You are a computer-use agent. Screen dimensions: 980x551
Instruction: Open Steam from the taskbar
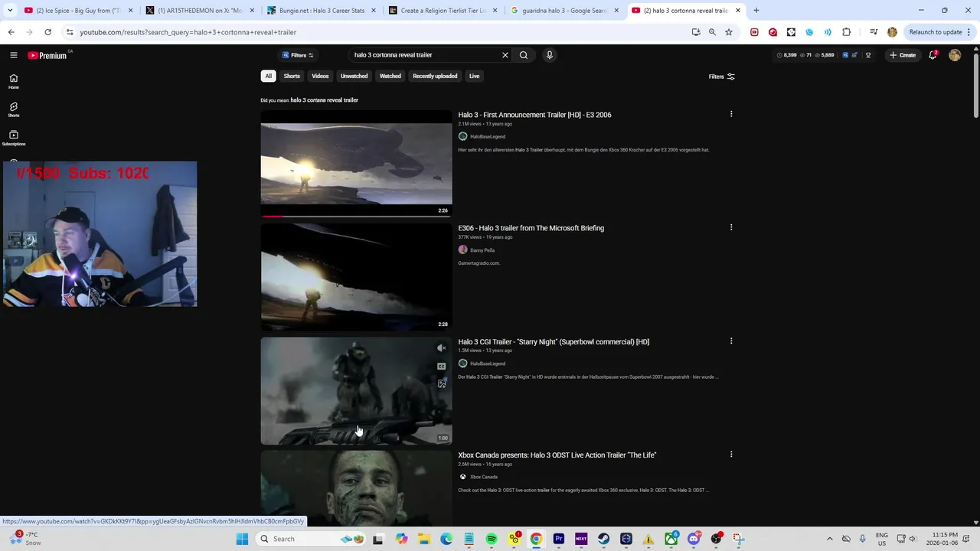[604, 539]
